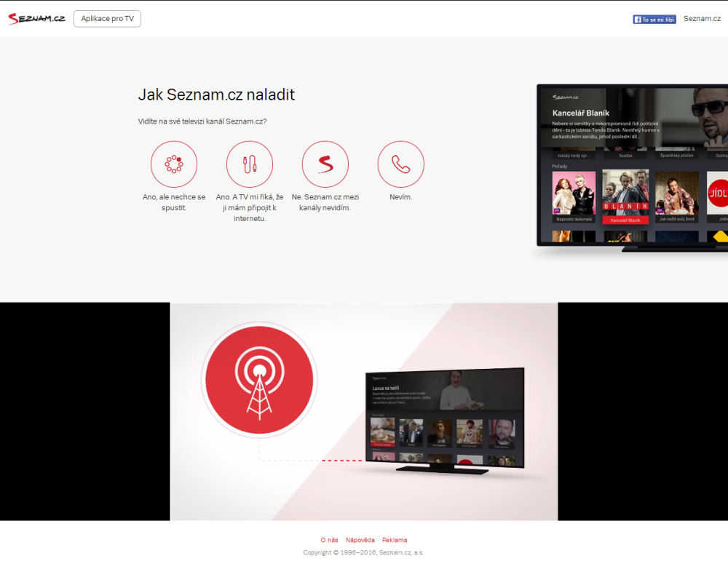Open the 'Nápověda' footer link
The height and width of the screenshot is (582, 728).
click(x=361, y=540)
